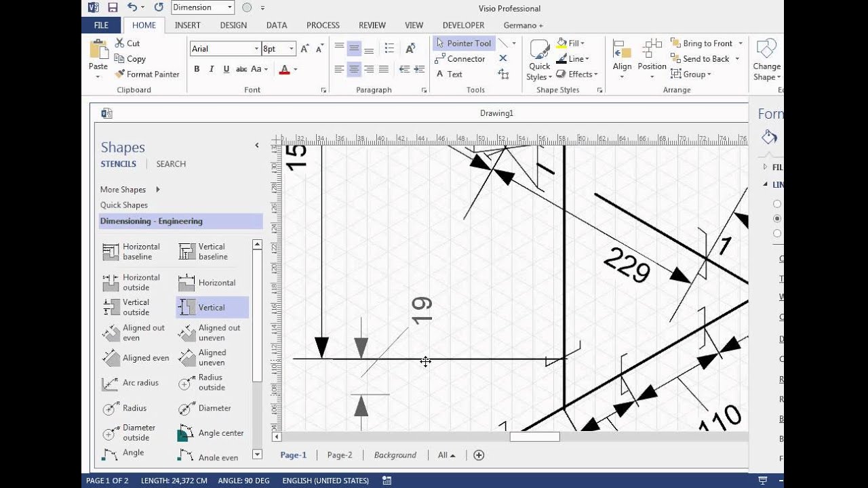
Task: Apply Format Painter brush
Action: pyautogui.click(x=147, y=75)
